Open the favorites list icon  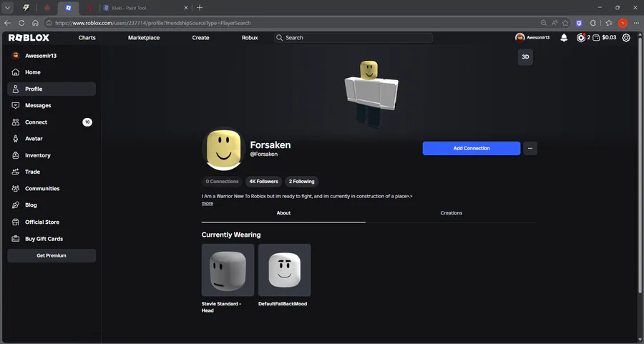609,23
